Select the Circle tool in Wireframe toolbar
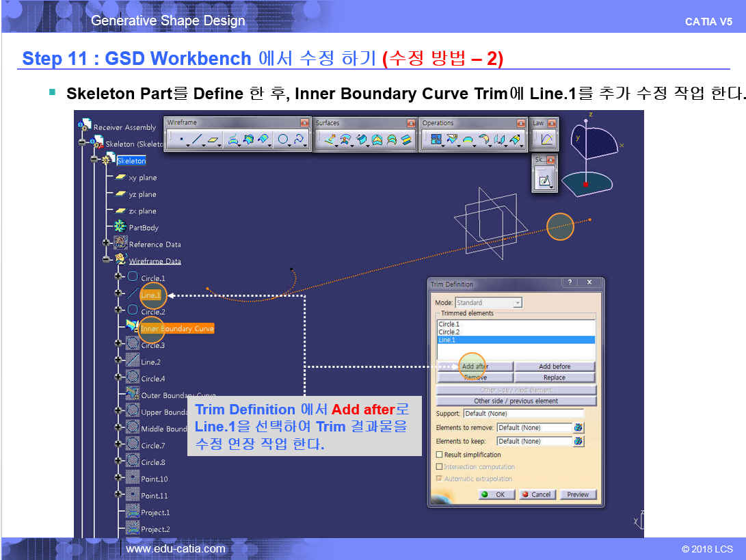The image size is (746, 560). [282, 140]
